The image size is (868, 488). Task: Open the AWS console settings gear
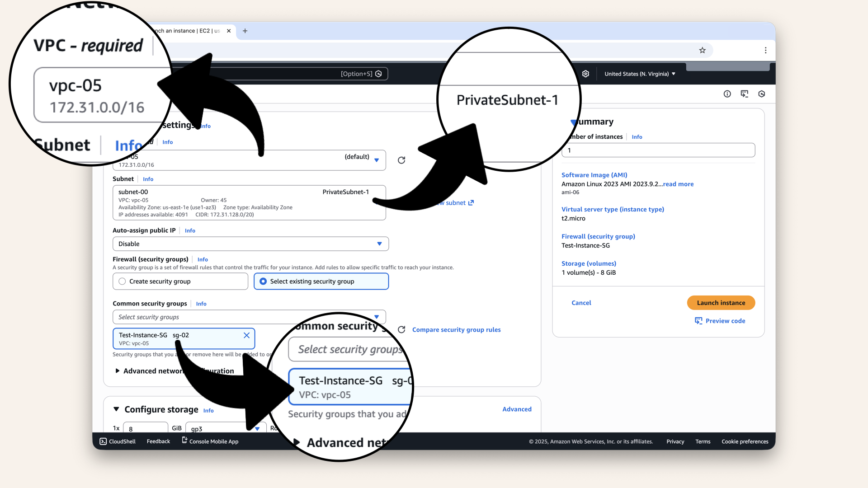point(585,74)
